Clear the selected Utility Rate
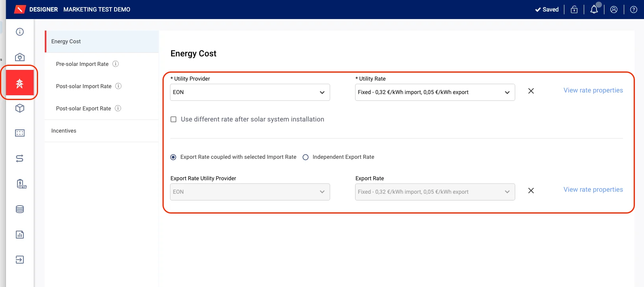This screenshot has width=644, height=287. tap(531, 91)
